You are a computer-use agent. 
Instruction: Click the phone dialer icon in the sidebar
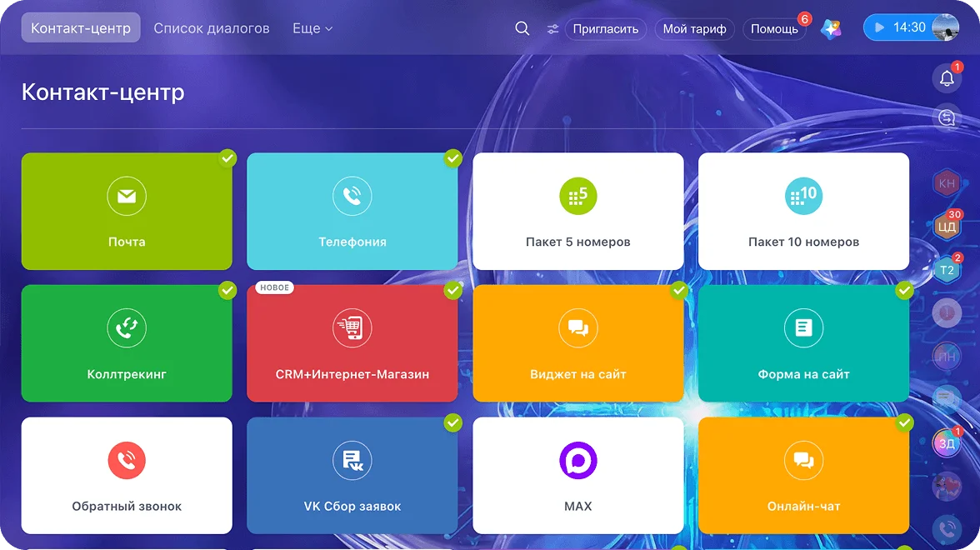(947, 529)
